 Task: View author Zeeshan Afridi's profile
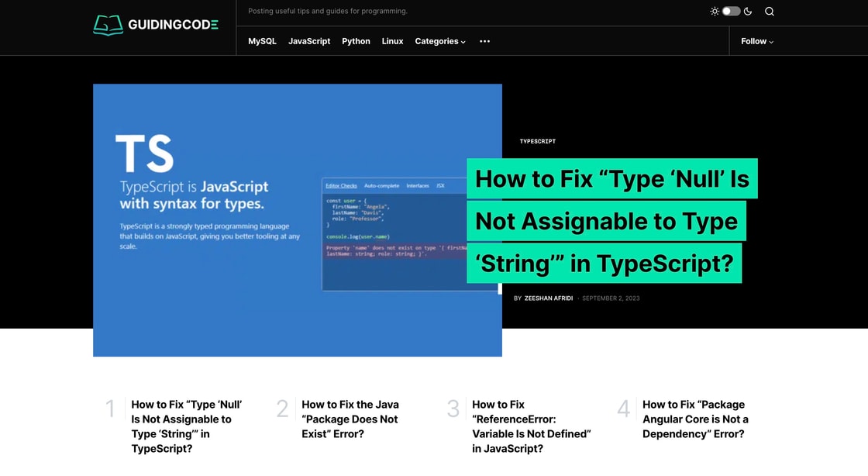tap(548, 298)
